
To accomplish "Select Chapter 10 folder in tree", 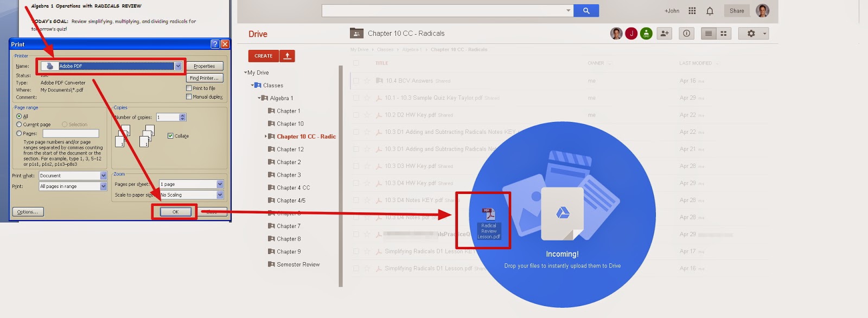I will pyautogui.click(x=290, y=124).
